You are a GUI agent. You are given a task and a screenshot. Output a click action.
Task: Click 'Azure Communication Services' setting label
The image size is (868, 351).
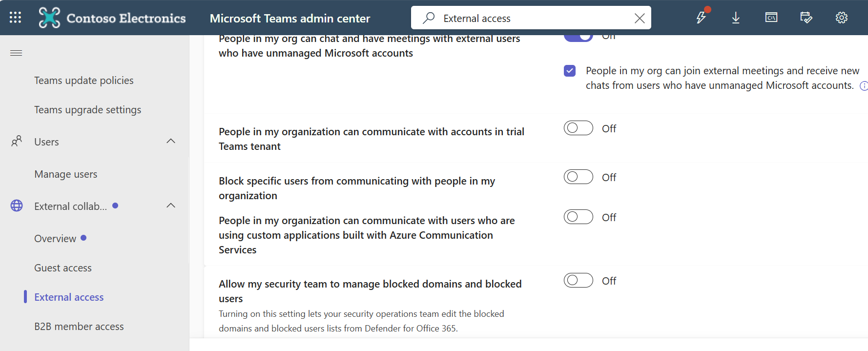pyautogui.click(x=367, y=235)
